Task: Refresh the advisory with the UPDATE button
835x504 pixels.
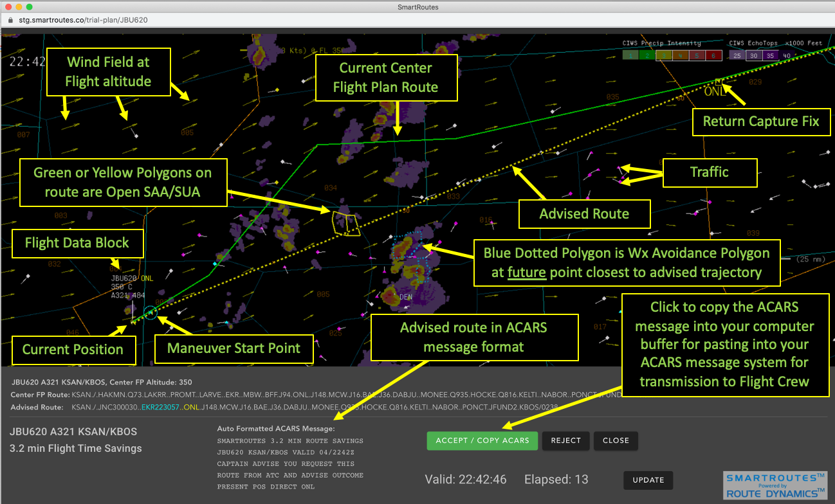Action: click(648, 480)
